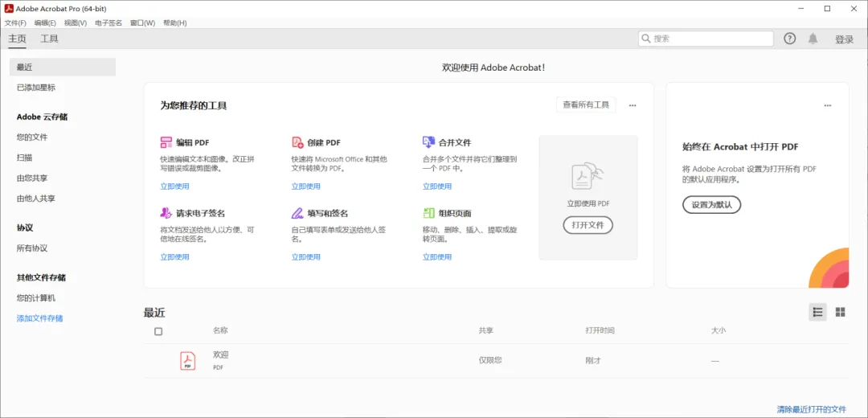Click the magnifier icon in search box

click(x=646, y=39)
